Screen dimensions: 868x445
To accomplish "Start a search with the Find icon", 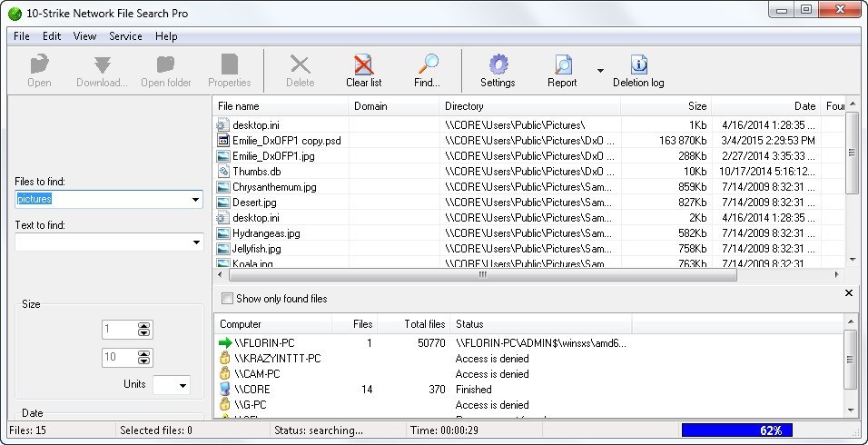I will tap(428, 64).
